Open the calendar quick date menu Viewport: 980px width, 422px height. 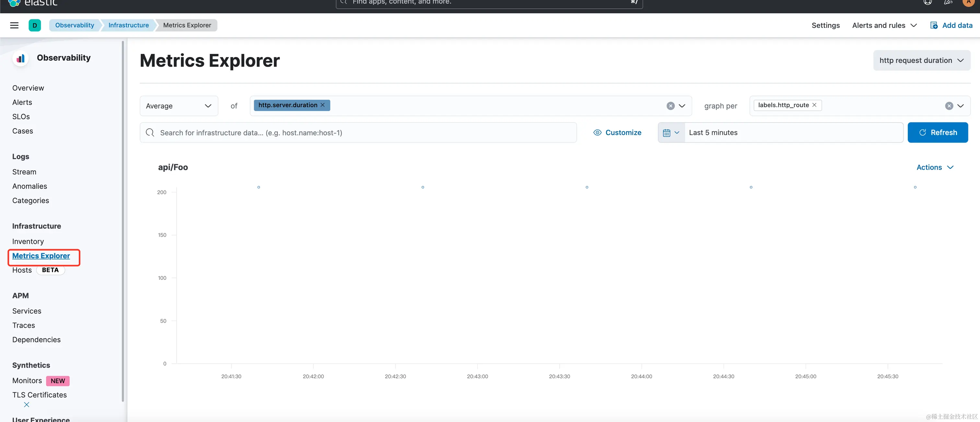[x=671, y=132]
